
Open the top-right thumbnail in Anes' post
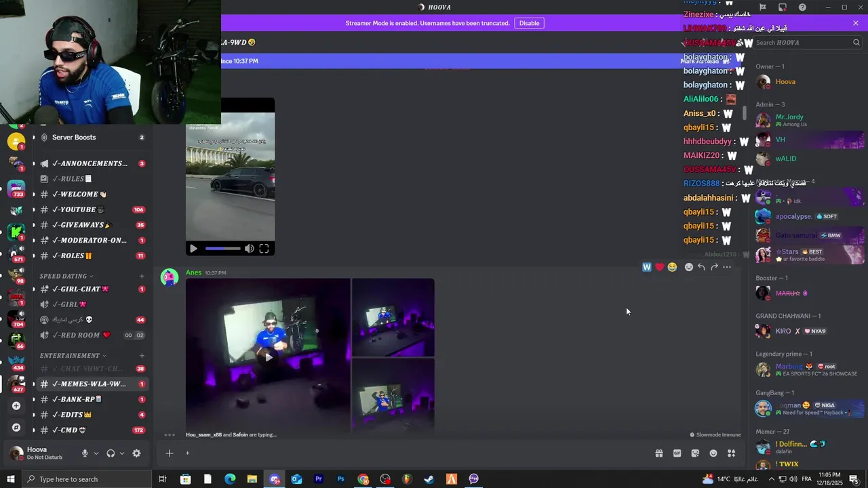click(x=393, y=317)
